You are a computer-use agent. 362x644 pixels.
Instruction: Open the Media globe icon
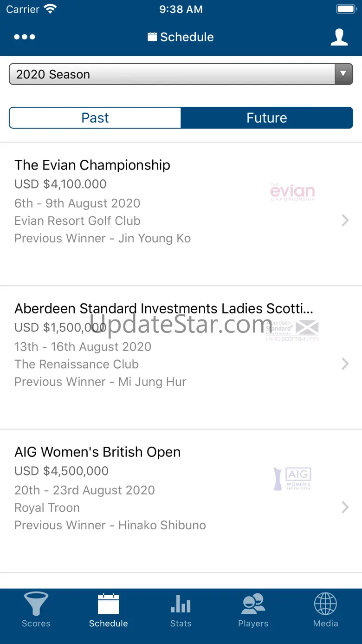[x=325, y=604]
